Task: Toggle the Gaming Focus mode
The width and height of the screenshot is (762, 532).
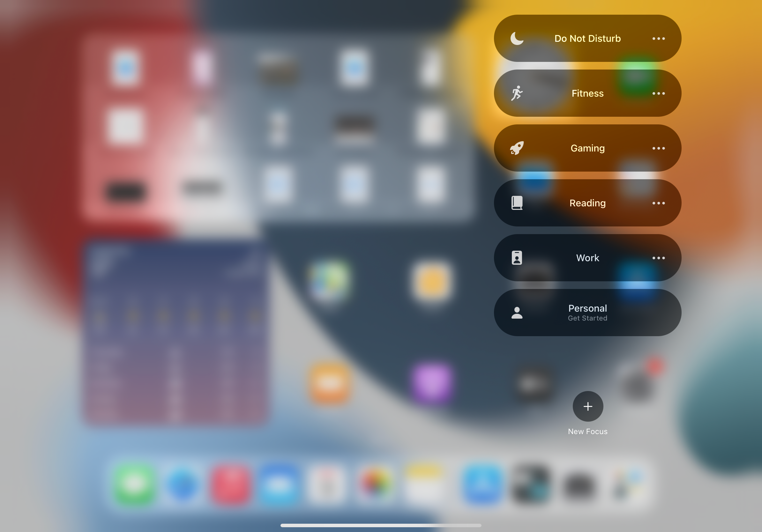Action: click(x=587, y=148)
